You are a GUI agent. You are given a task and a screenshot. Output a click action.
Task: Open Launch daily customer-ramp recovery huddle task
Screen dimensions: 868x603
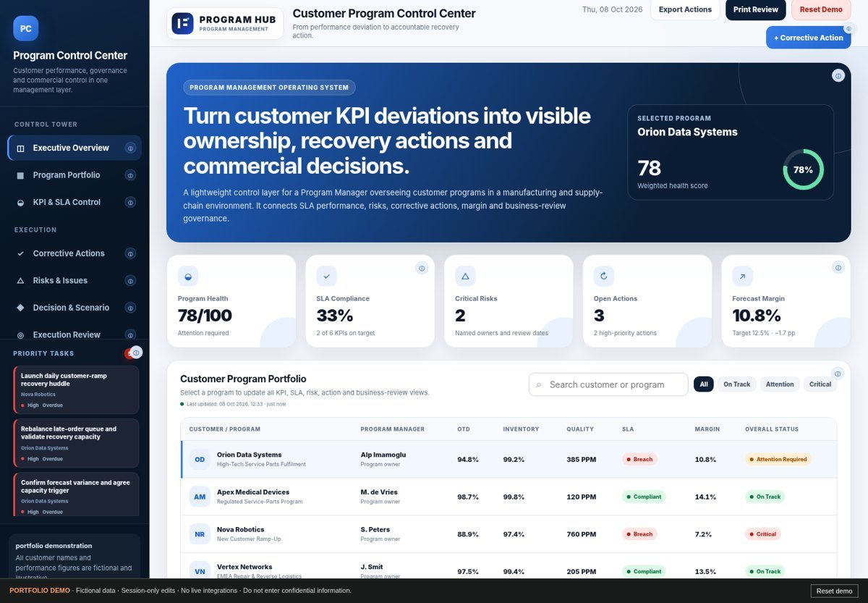[x=76, y=389]
